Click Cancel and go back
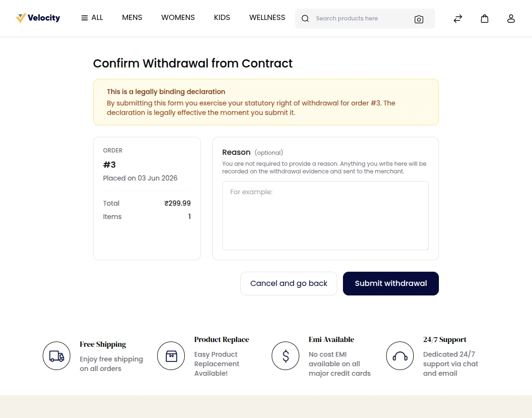Screen dimensions: 532x418 pos(289,283)
